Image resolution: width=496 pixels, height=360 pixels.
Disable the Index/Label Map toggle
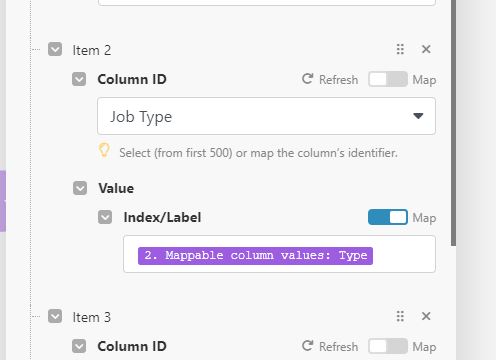[x=388, y=217]
